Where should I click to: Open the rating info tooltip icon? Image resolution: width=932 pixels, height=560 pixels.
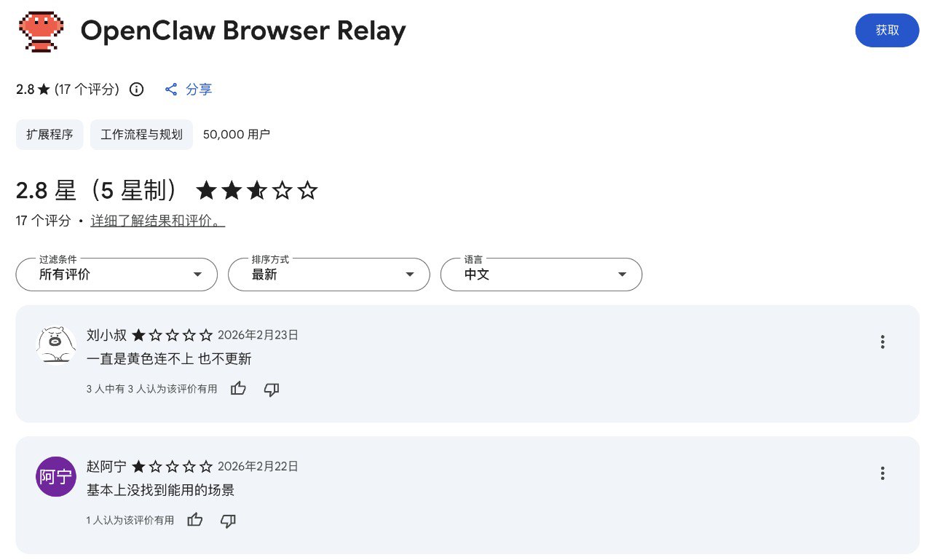pyautogui.click(x=136, y=89)
